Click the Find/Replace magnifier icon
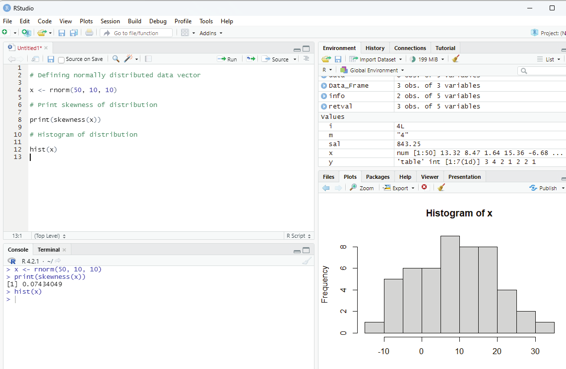 pyautogui.click(x=116, y=59)
